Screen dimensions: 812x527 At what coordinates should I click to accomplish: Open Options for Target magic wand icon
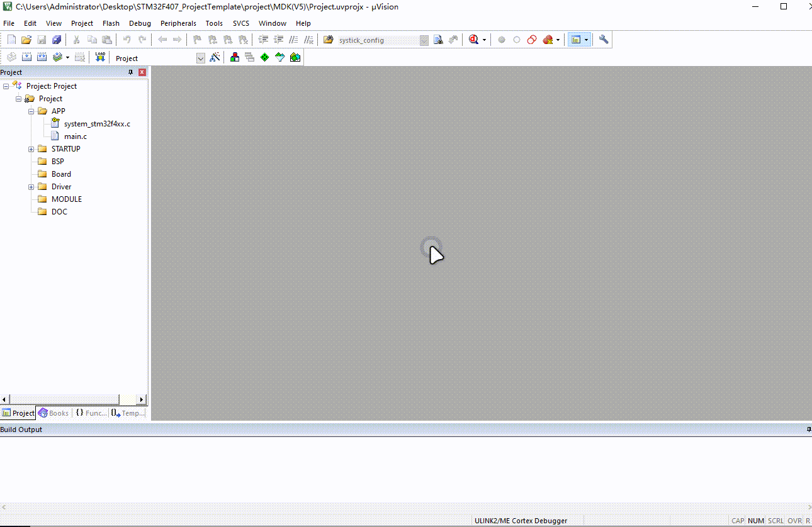215,57
